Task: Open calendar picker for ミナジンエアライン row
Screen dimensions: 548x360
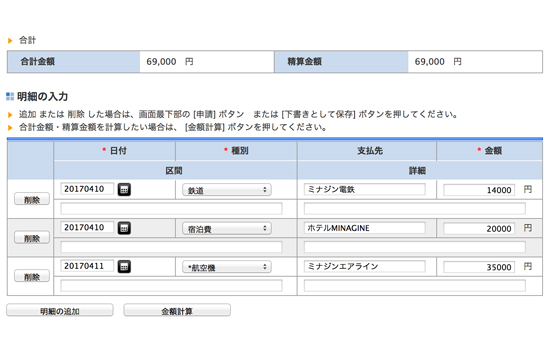Action: pyautogui.click(x=124, y=266)
